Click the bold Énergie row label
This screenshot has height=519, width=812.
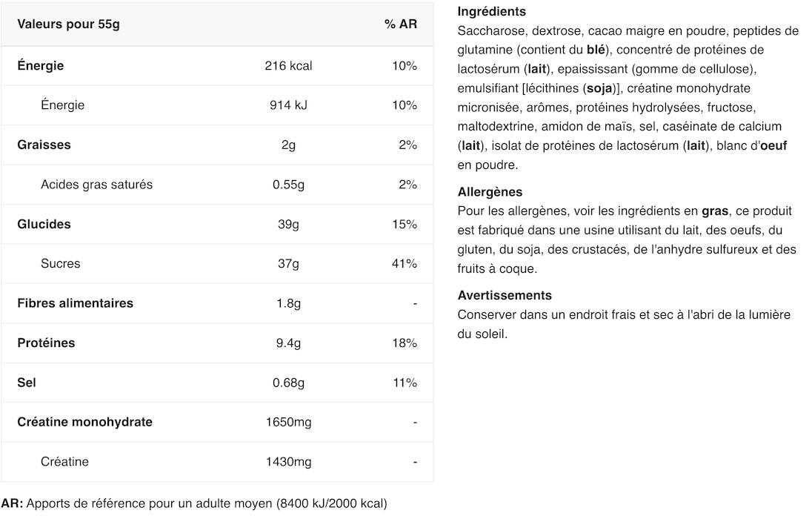click(41, 65)
